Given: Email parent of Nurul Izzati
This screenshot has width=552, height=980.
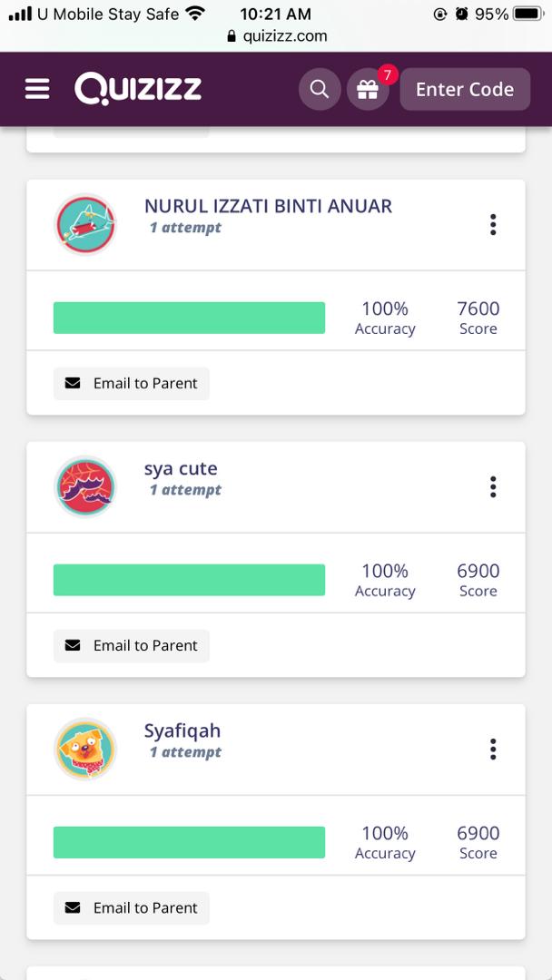Looking at the screenshot, I should [132, 384].
